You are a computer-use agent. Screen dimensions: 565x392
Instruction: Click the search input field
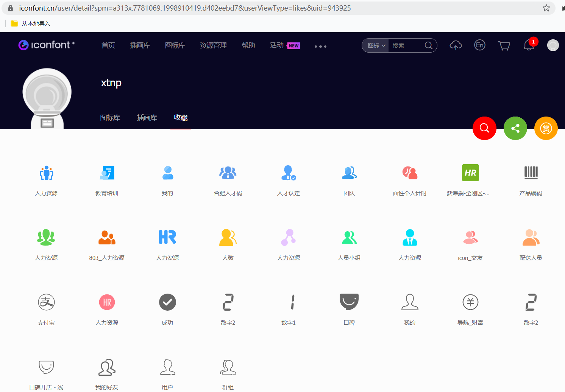pos(407,45)
